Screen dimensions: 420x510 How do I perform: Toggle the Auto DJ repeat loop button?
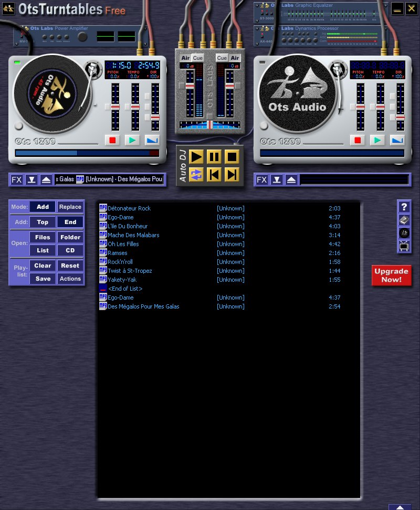(x=196, y=175)
